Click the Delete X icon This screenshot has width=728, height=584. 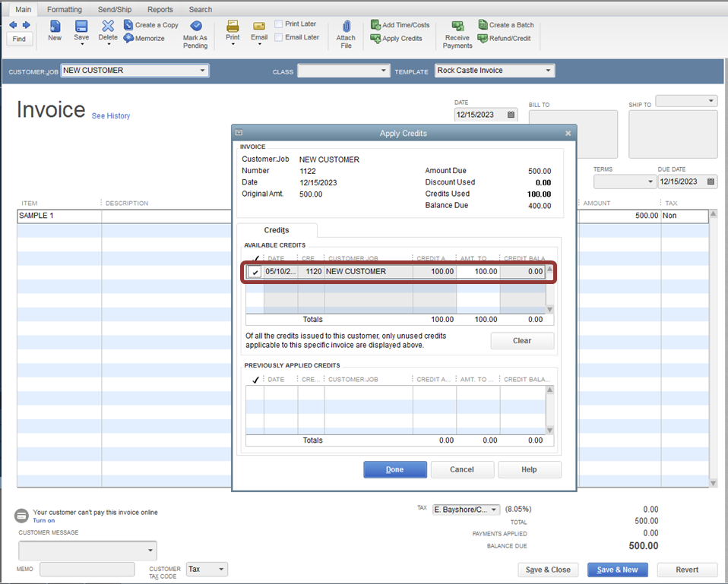[x=108, y=27]
